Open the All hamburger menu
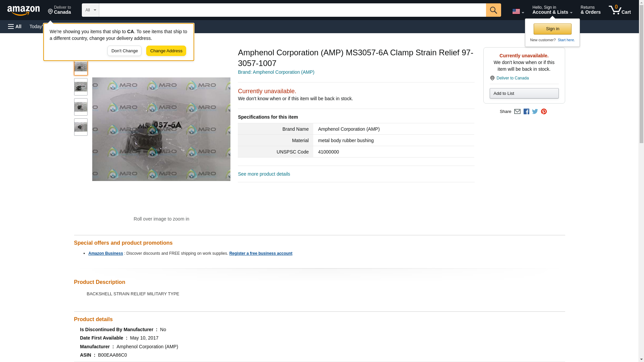The image size is (644, 362). tap(15, 26)
